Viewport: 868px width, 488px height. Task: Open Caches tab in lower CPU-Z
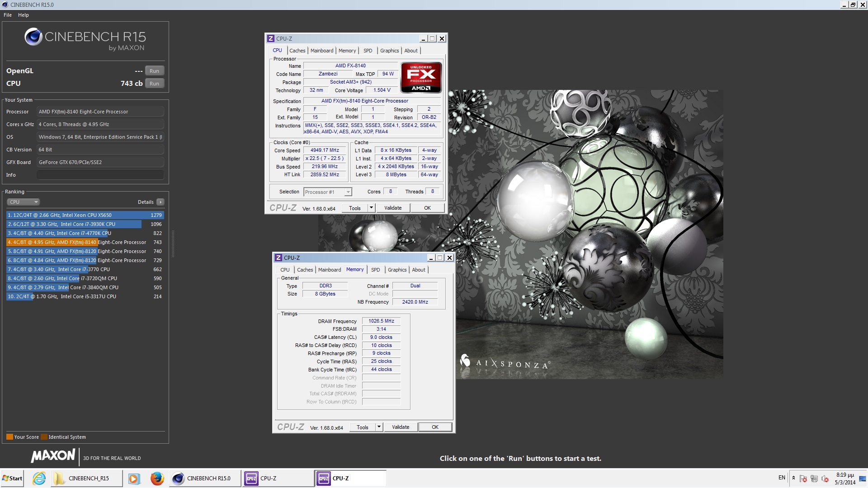click(305, 270)
